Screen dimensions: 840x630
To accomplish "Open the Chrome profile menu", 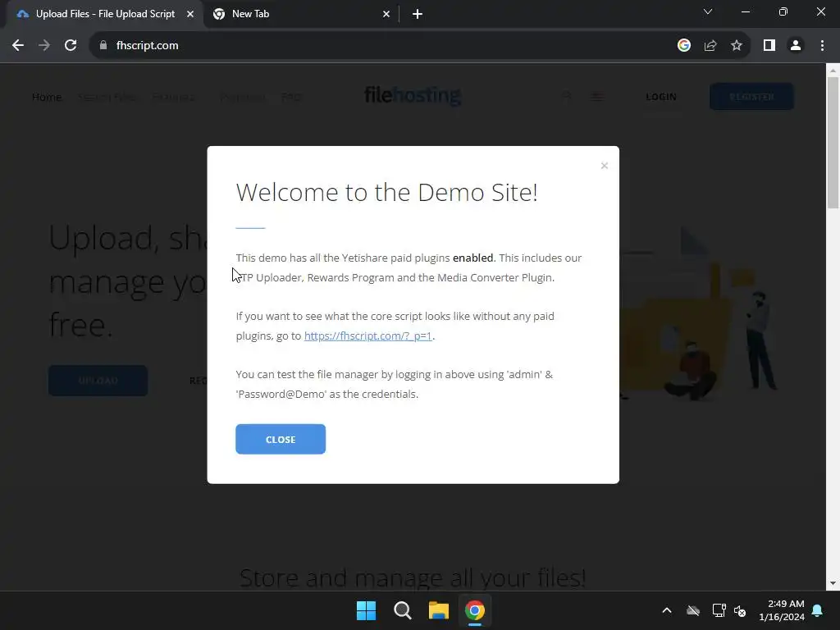I will 796,46.
